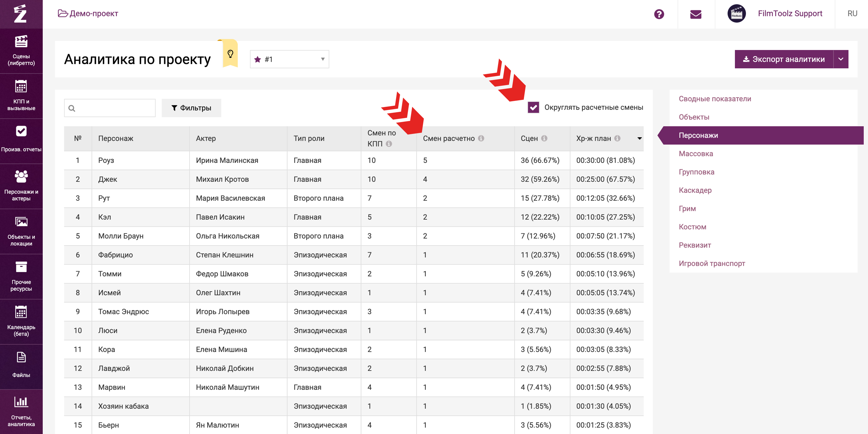This screenshot has height=434, width=868.
Task: Select Реквизит in right menu
Action: [x=695, y=245]
